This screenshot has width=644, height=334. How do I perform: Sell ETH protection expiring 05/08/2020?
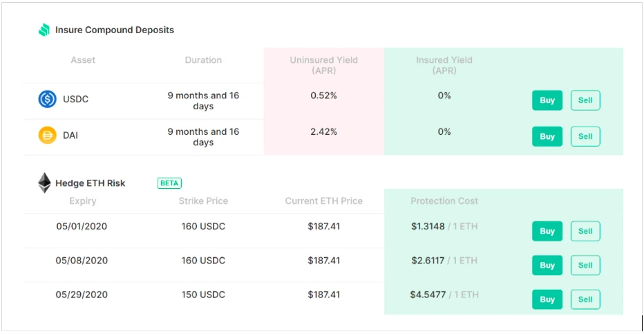click(x=585, y=266)
